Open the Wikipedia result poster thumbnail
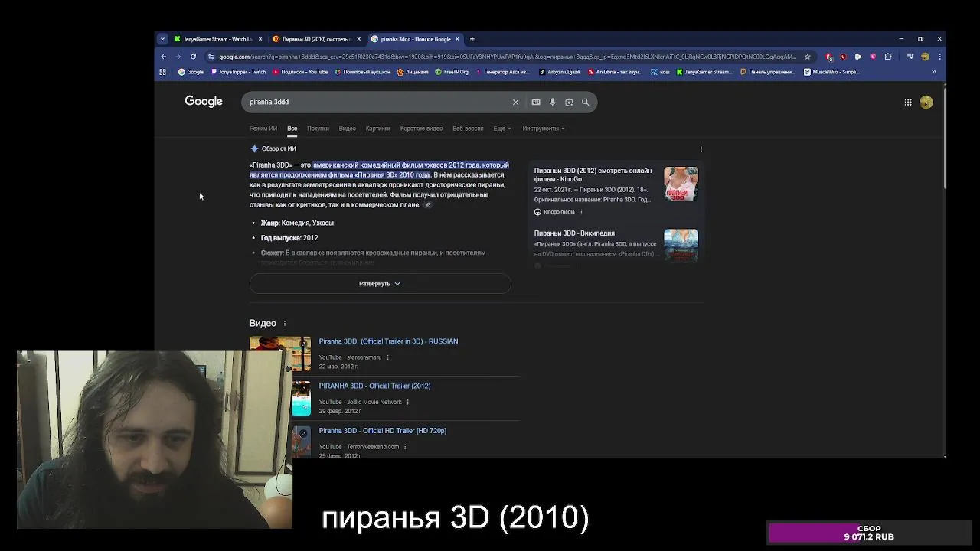 click(681, 246)
